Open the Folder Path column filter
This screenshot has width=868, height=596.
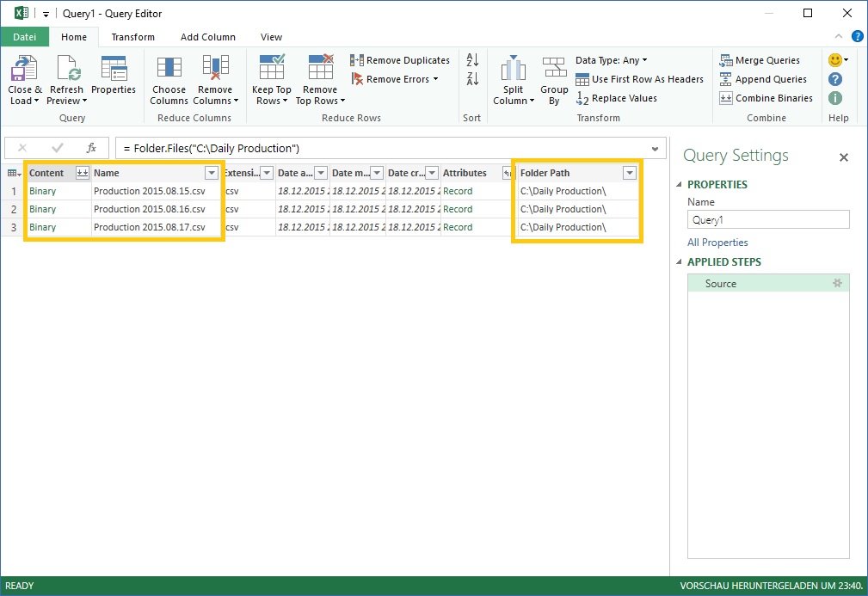629,172
